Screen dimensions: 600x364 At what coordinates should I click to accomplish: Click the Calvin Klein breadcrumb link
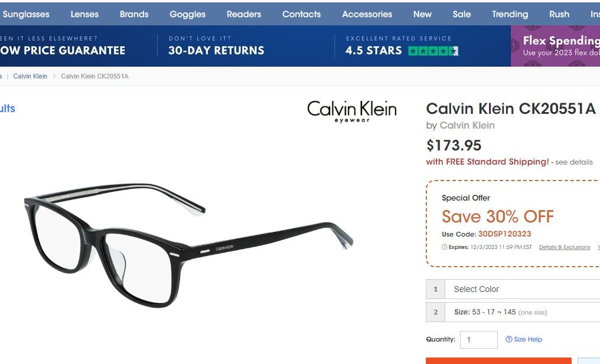point(30,76)
